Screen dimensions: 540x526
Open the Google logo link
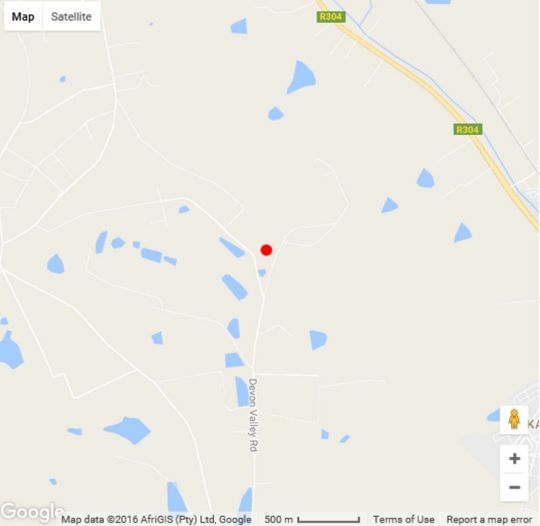[x=32, y=511]
